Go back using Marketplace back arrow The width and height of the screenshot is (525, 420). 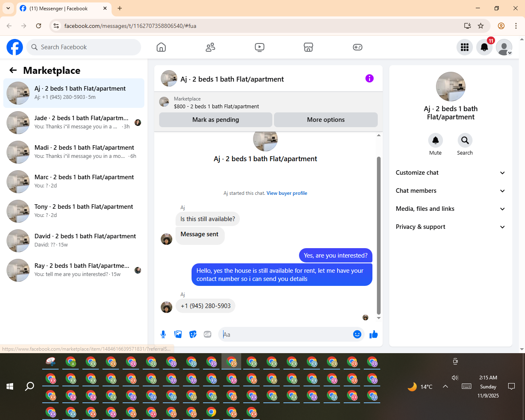coord(13,70)
